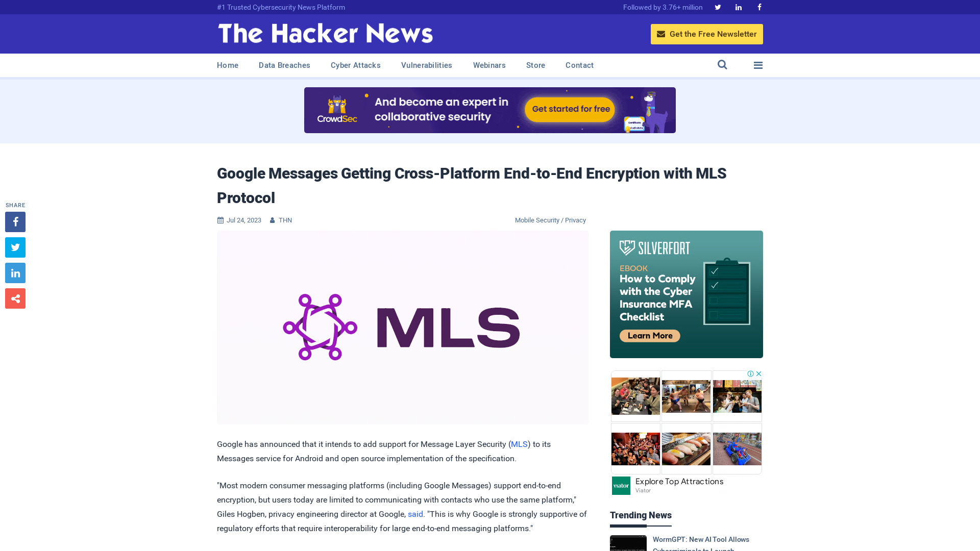Click the LinkedIn share icon

[15, 273]
